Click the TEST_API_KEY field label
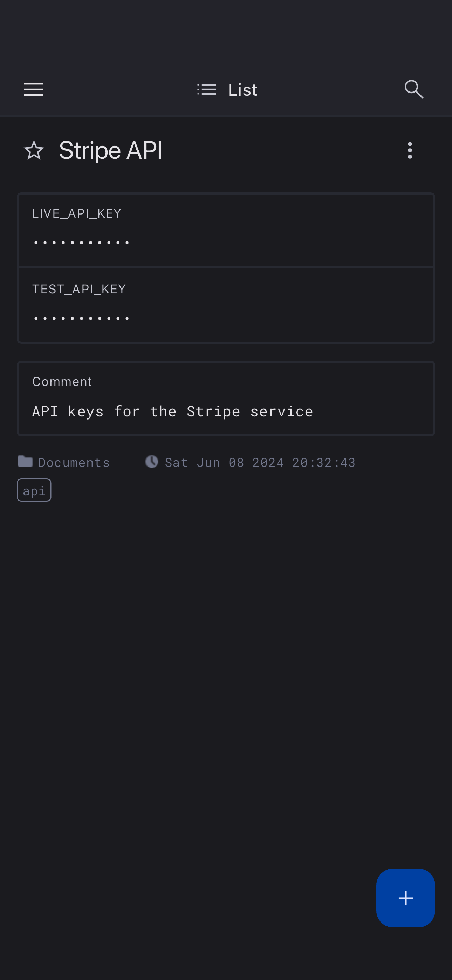Screen dimensions: 452x980 [x=79, y=289]
